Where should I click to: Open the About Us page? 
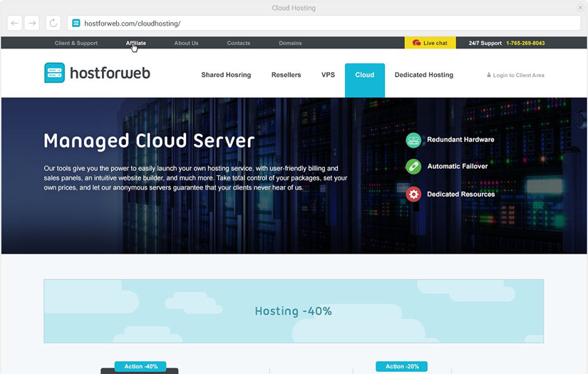(186, 43)
